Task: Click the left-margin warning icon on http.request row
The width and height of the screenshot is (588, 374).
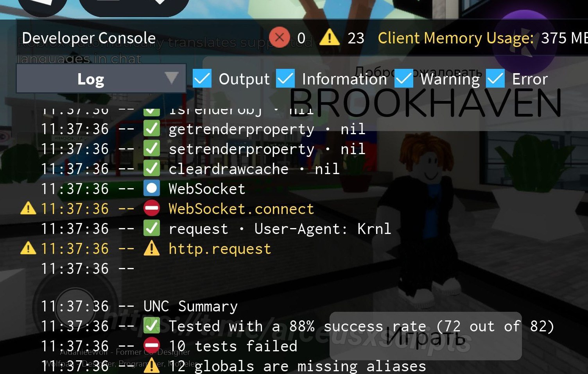Action: 28,248
